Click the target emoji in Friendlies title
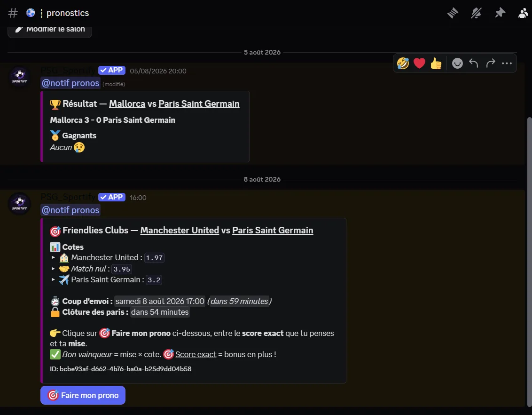Screen dimensions: 532x415 (55, 231)
